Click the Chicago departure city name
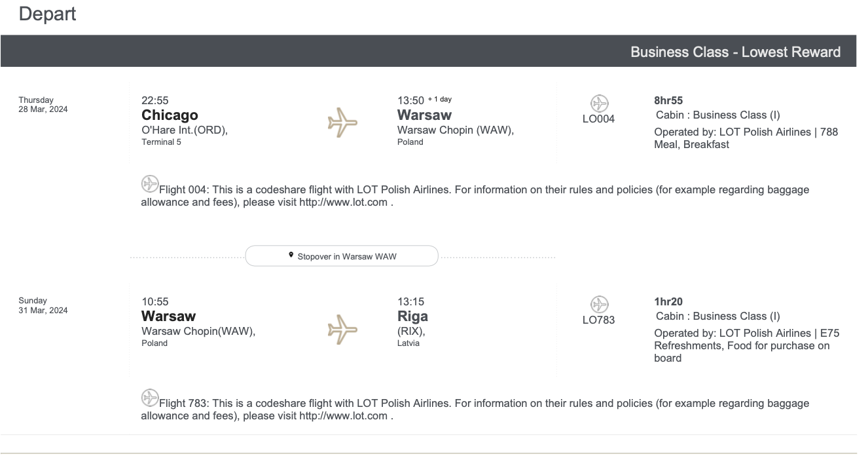 coord(170,115)
